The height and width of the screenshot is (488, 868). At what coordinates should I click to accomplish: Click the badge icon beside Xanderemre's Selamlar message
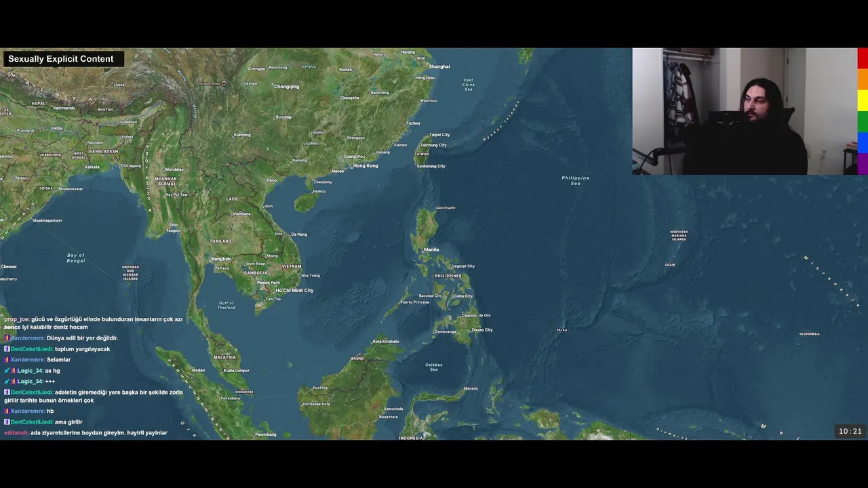(x=7, y=360)
